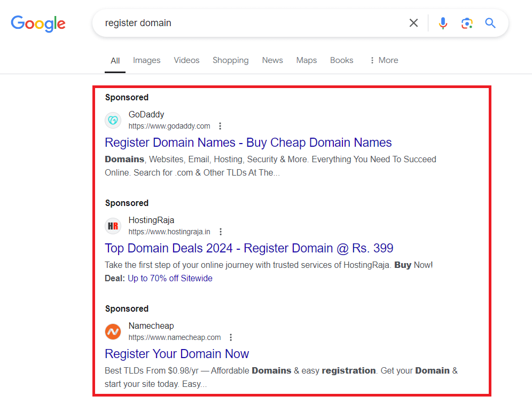This screenshot has width=532, height=404.
Task: Open the News tab
Action: (x=272, y=60)
